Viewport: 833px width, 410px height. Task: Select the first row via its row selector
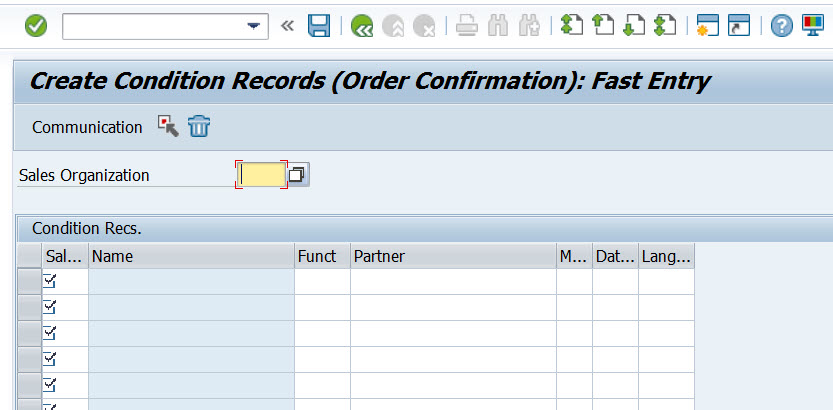pyautogui.click(x=29, y=281)
